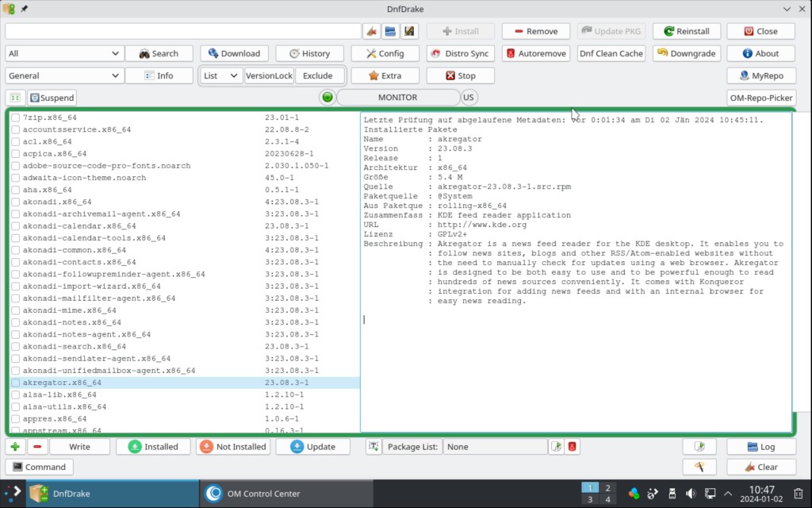Start Distro Sync

(x=461, y=53)
